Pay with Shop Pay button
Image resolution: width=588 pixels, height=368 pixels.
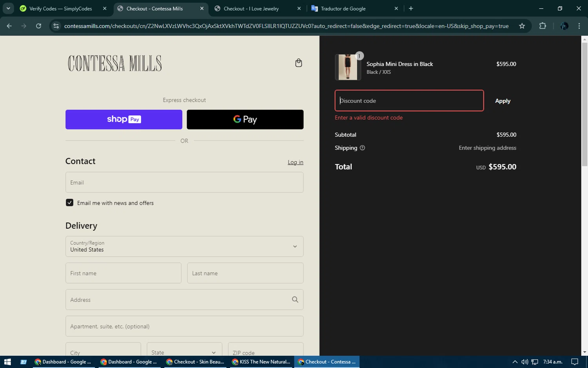(x=124, y=119)
